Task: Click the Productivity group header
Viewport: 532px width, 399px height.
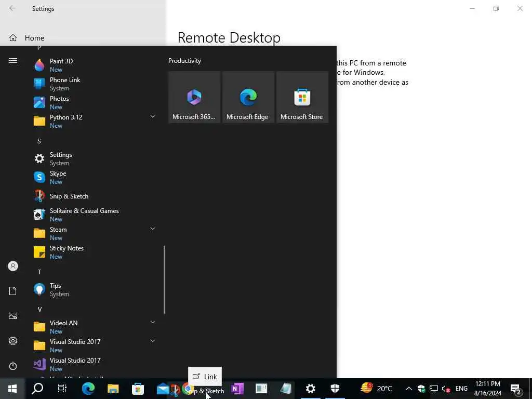Action: click(184, 61)
